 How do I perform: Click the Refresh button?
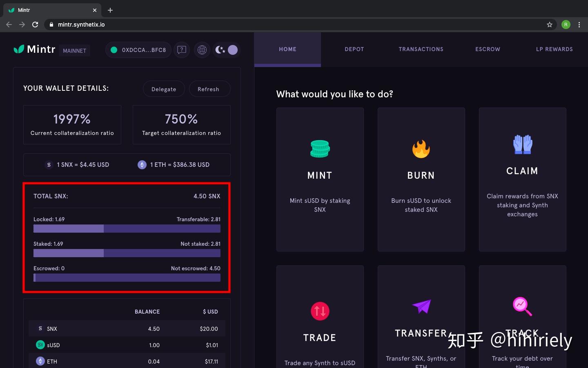(209, 89)
